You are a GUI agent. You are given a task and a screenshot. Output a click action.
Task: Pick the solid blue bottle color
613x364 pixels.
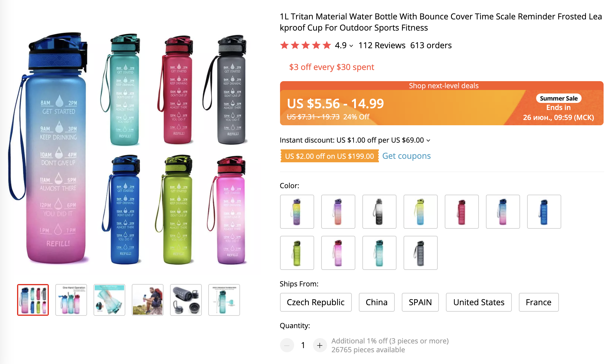pos(544,212)
